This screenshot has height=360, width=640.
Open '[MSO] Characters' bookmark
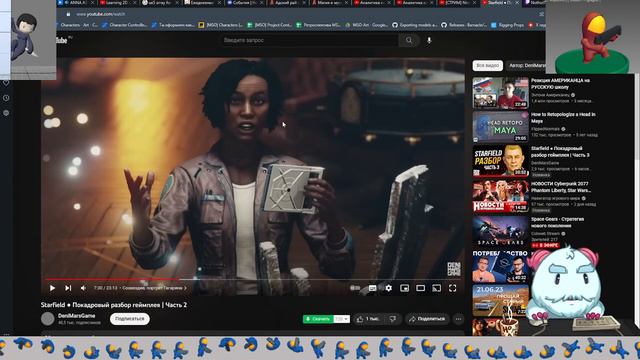[x=220, y=25]
